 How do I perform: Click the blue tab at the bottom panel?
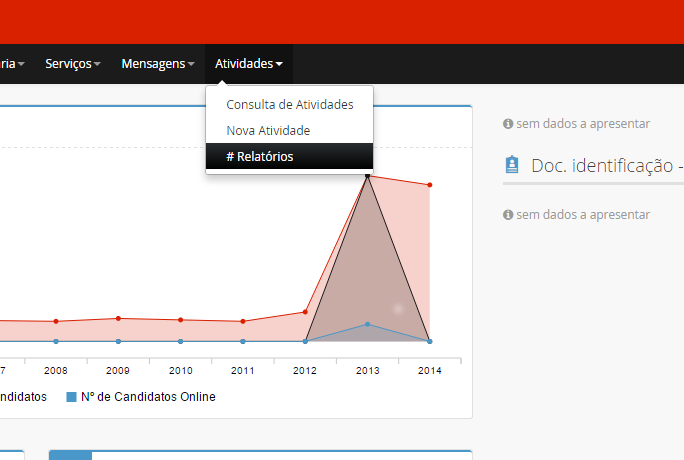tap(70, 455)
